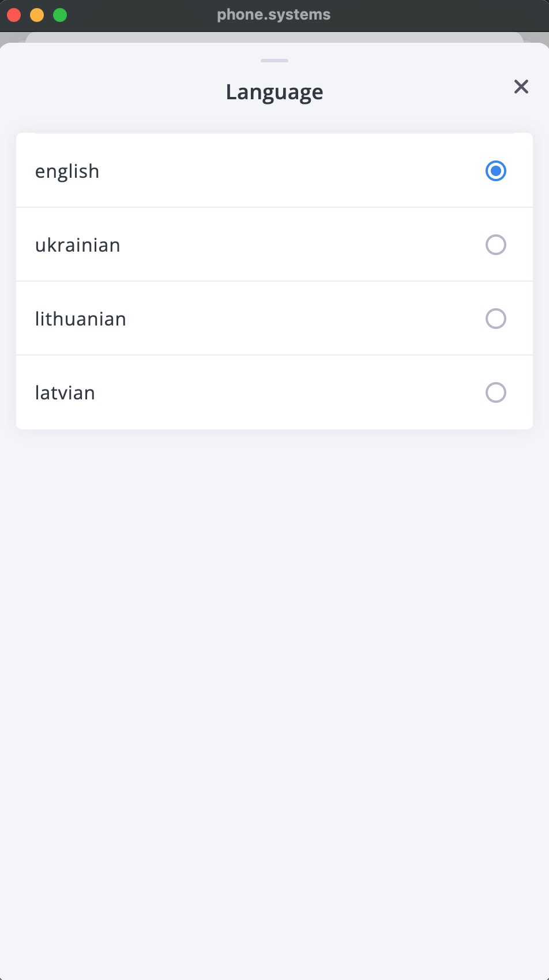Screen dimensions: 549x980
Task: Click the red window close button
Action: [14, 15]
